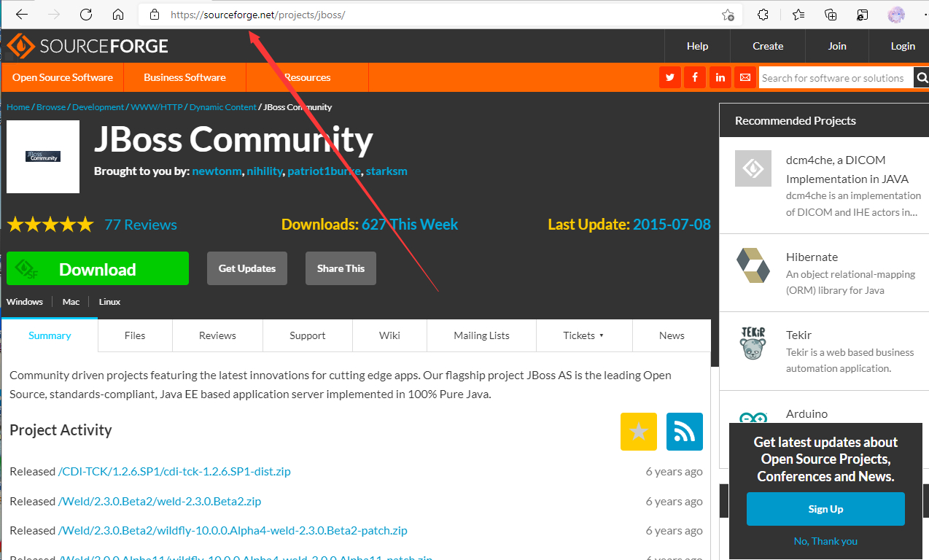Click the WWW/HTTP breadcrumb link
Image resolution: width=929 pixels, height=560 pixels.
(x=157, y=107)
